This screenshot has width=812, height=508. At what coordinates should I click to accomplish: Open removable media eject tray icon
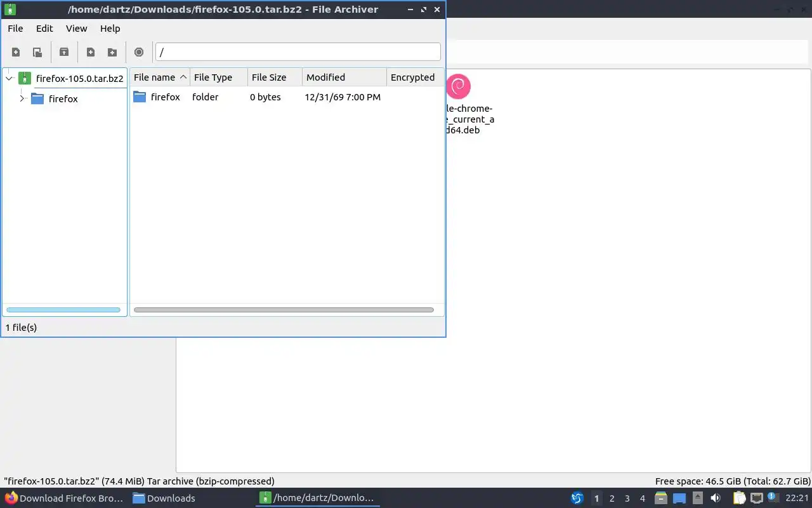point(697,498)
